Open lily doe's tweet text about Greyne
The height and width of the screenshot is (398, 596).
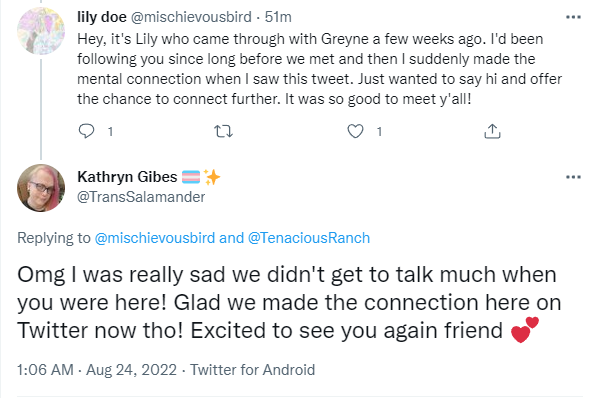point(319,69)
